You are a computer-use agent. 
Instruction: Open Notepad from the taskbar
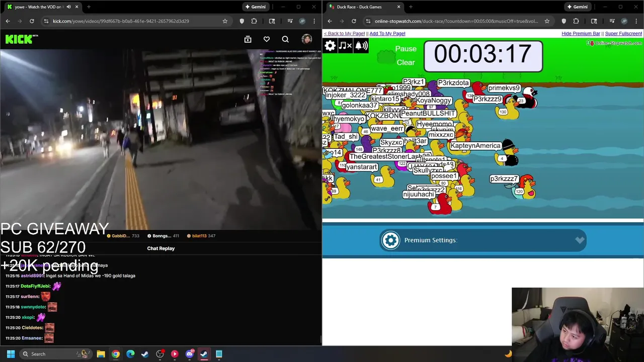219,354
